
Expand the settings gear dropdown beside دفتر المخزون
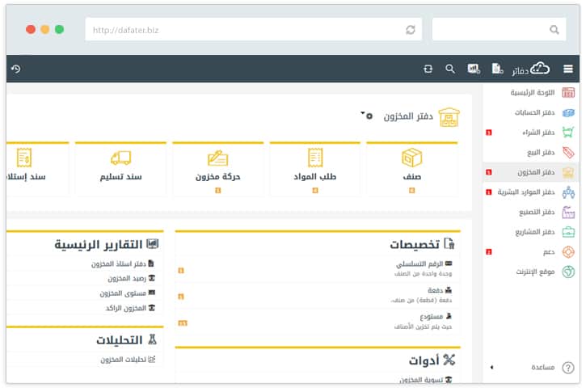point(368,116)
